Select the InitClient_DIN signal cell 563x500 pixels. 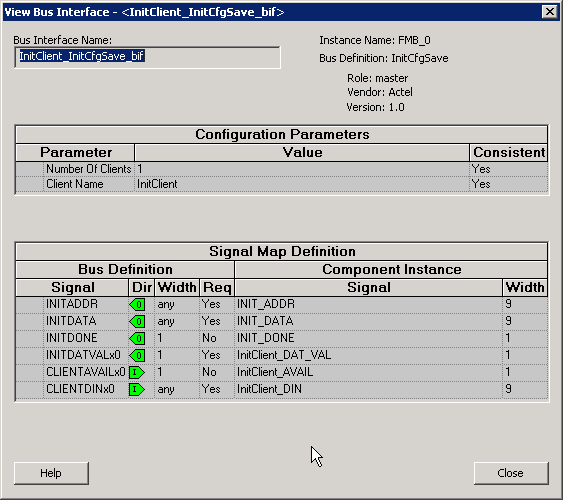pos(368,389)
